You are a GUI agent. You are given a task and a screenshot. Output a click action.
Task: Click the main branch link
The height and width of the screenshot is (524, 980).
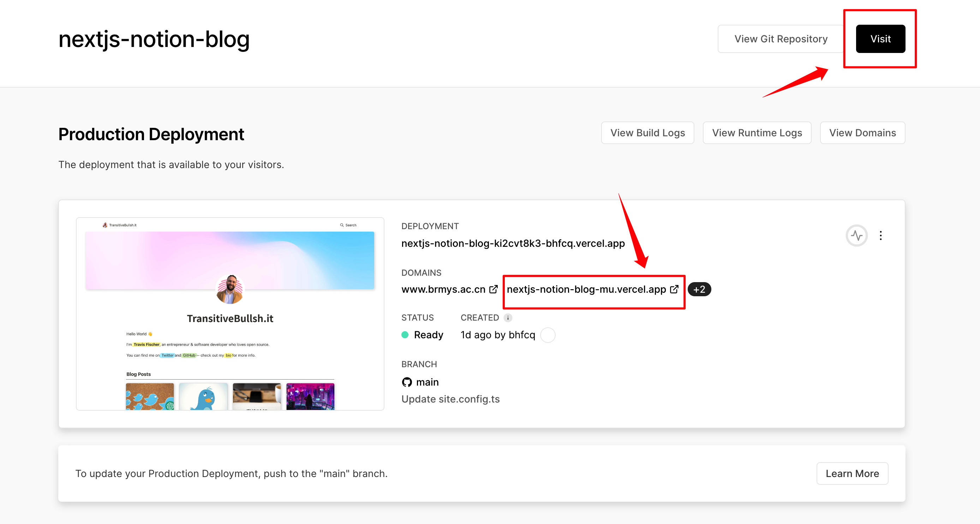click(427, 382)
